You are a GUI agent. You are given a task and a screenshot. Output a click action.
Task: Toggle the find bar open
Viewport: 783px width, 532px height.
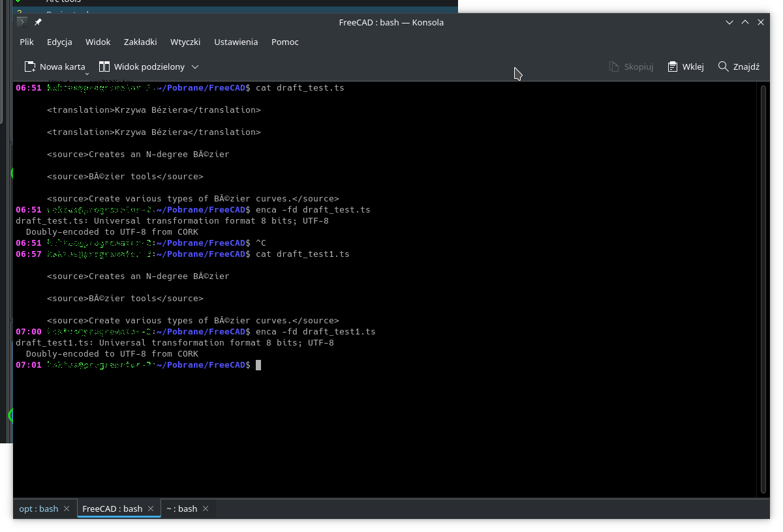pos(739,66)
